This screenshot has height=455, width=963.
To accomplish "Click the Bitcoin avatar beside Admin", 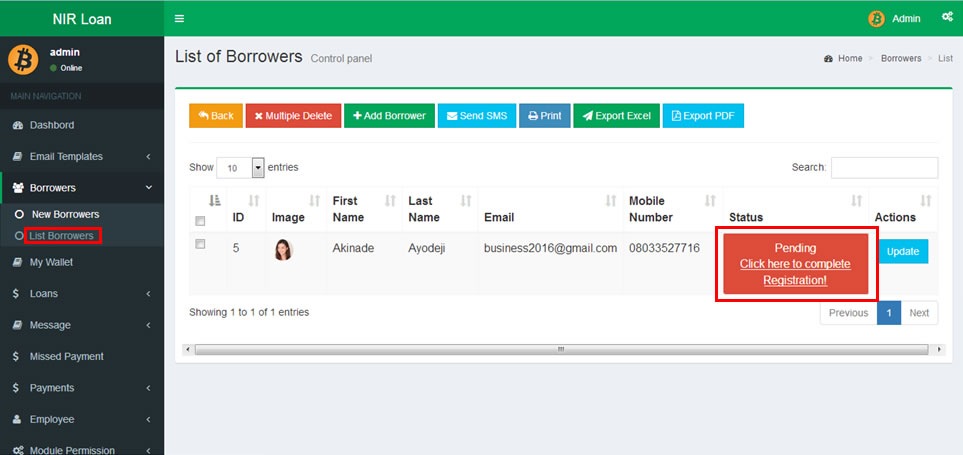I will [876, 18].
